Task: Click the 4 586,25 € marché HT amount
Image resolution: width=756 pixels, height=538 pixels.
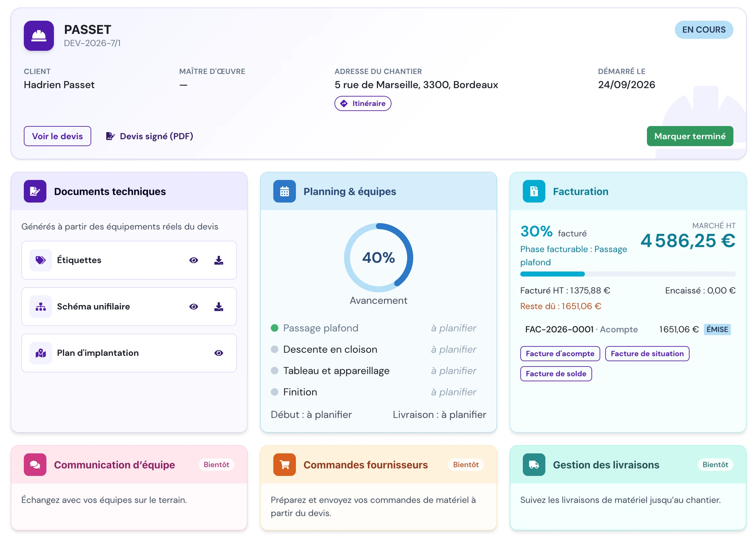Action: tap(688, 240)
